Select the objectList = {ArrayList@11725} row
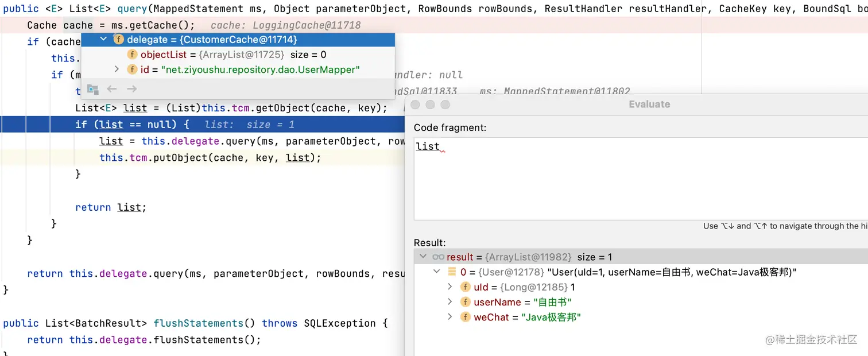This screenshot has height=356, width=868. click(238, 55)
